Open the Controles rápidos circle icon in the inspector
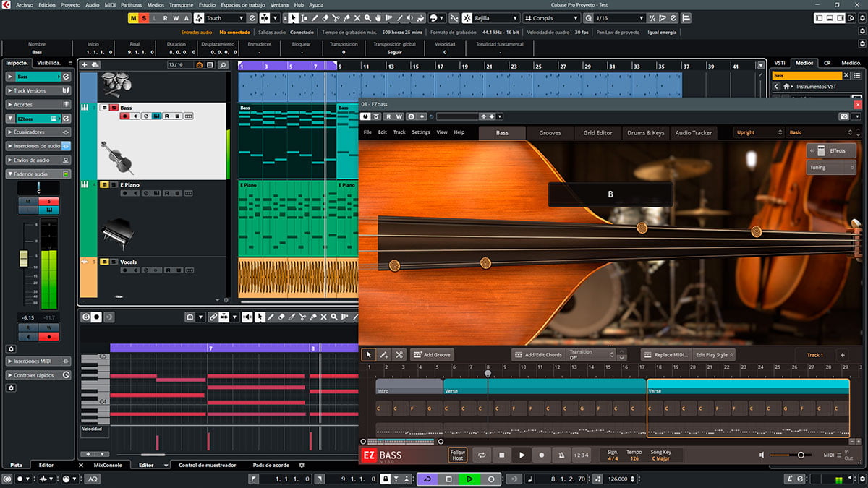The width and height of the screenshot is (868, 488). tap(67, 375)
